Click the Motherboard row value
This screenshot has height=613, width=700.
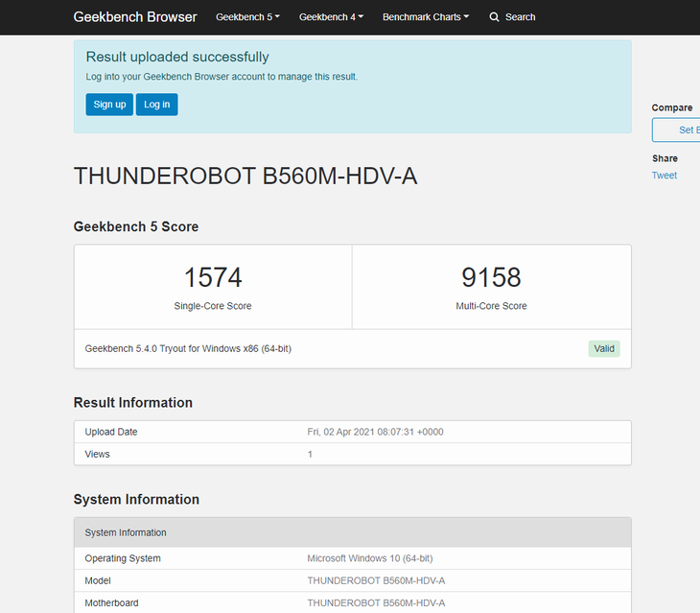376,603
